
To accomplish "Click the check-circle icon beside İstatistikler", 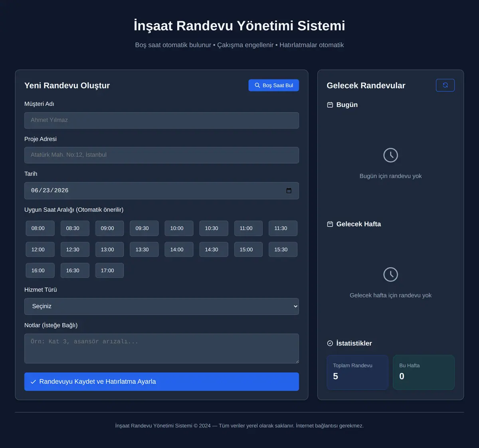I will pos(330,343).
